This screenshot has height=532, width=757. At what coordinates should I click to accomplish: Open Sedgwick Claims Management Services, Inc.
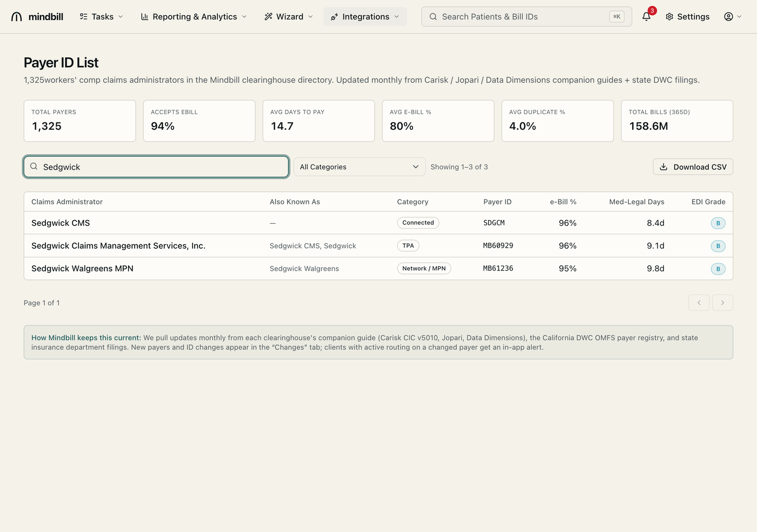[x=378, y=245]
